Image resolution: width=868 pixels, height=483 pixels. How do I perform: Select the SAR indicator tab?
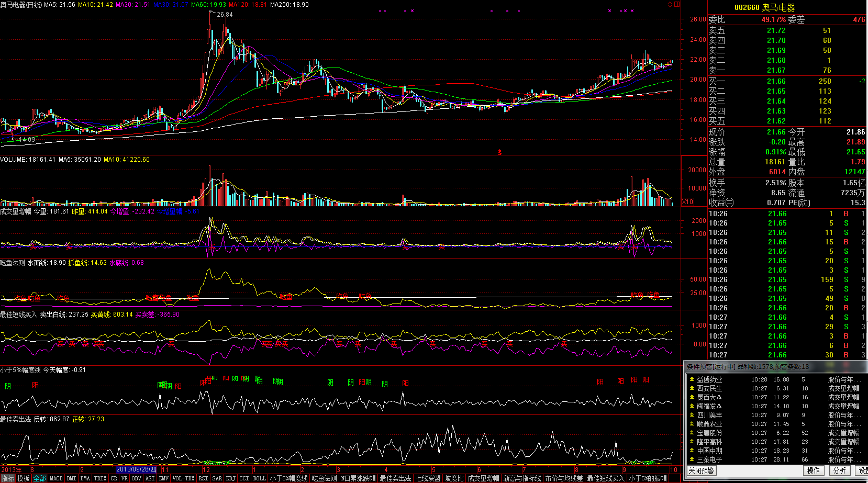click(x=217, y=478)
